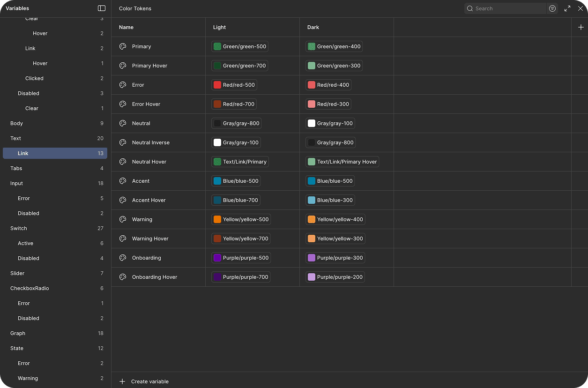This screenshot has width=588, height=388.
Task: Click the Color Tokens collection title
Action: (135, 8)
